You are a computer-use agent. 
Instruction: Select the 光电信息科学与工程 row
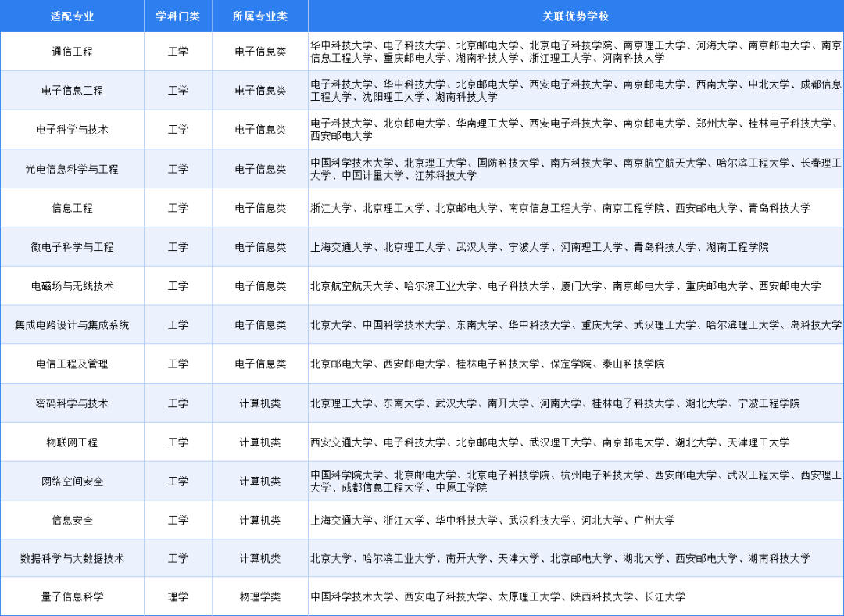[x=73, y=168]
